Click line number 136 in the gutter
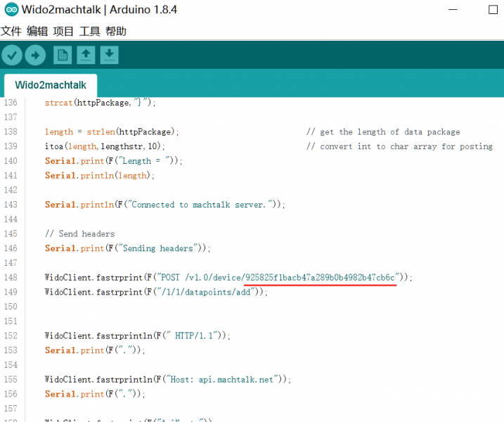 [x=11, y=103]
